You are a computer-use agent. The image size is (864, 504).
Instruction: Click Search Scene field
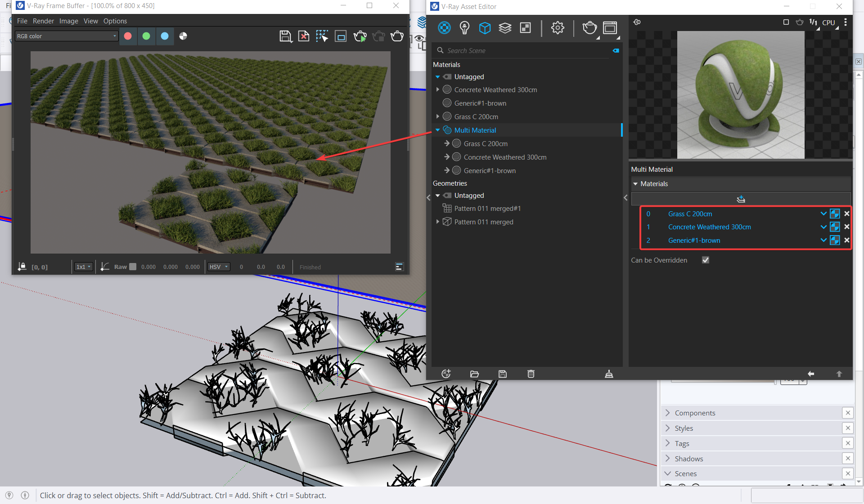pyautogui.click(x=526, y=51)
